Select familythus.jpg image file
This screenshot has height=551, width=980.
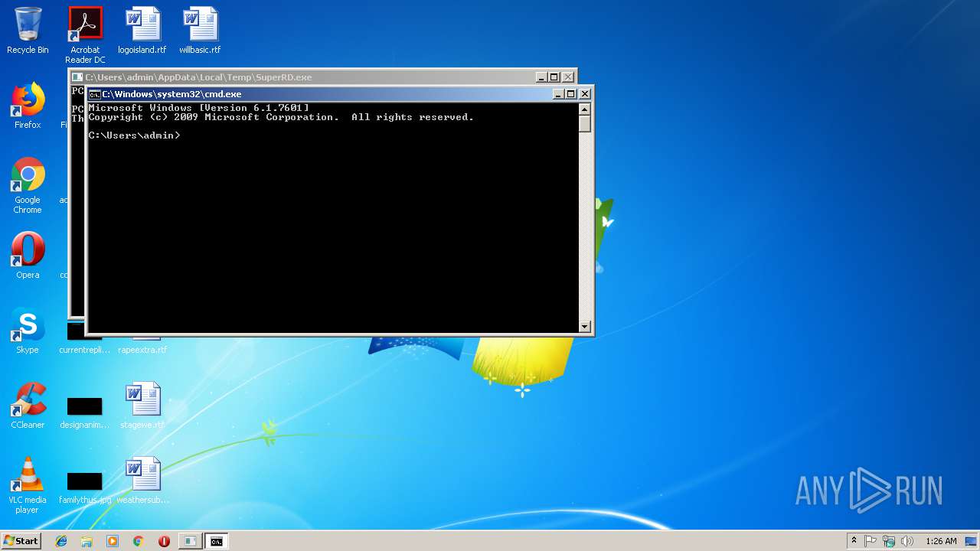(x=84, y=481)
